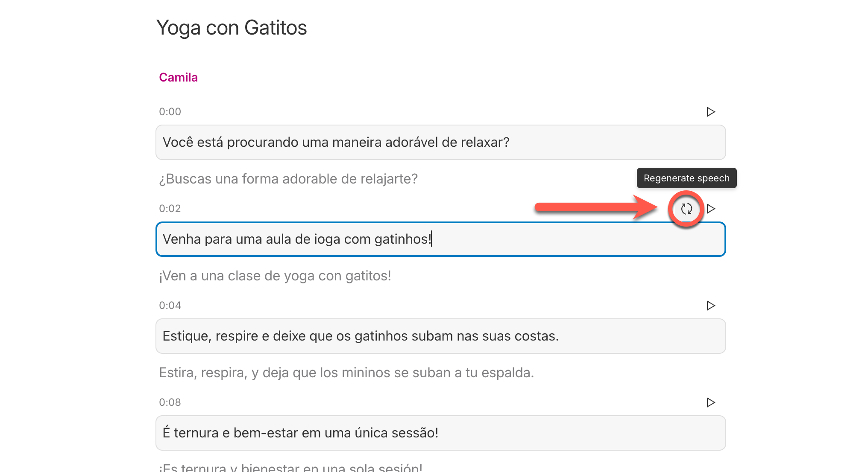Click the timestamp 0:02

pos(170,208)
